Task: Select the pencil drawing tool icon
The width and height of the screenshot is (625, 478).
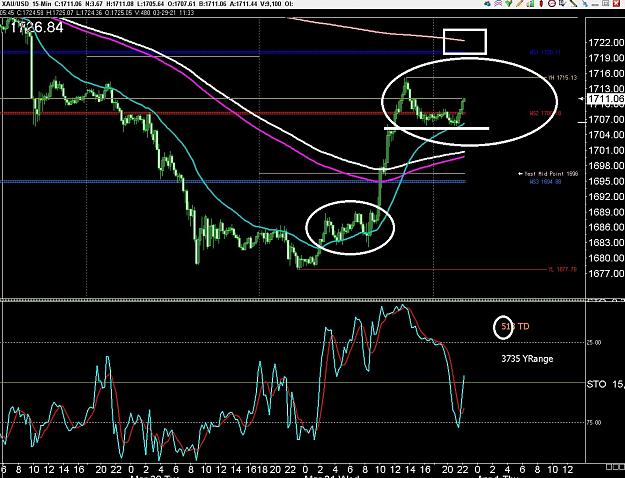Action: tap(519, 4)
